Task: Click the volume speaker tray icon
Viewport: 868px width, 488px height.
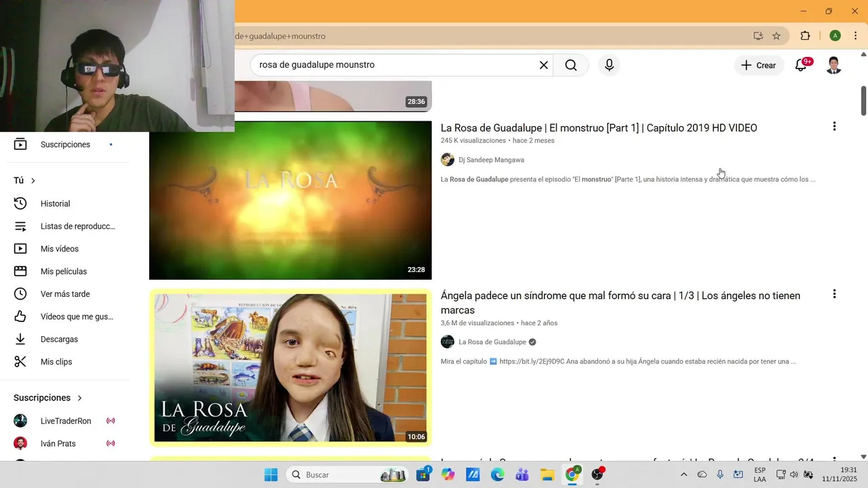Action: point(794,474)
